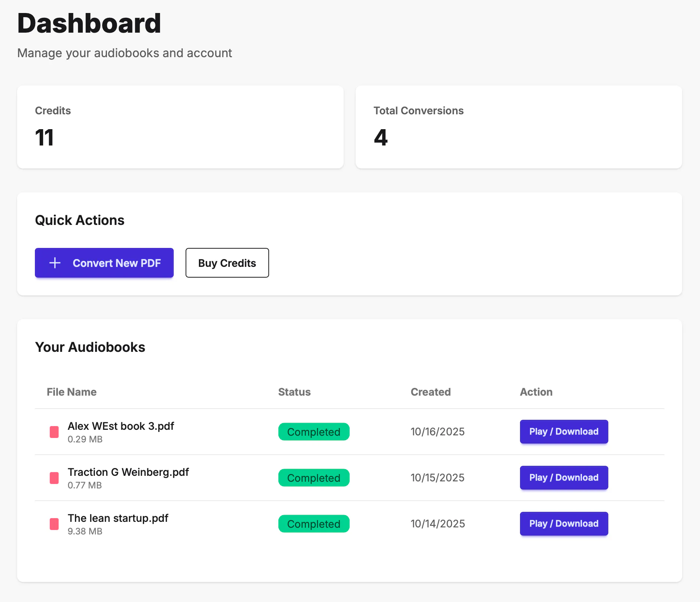The image size is (700, 602).
Task: Click the Status column header
Action: 294,392
